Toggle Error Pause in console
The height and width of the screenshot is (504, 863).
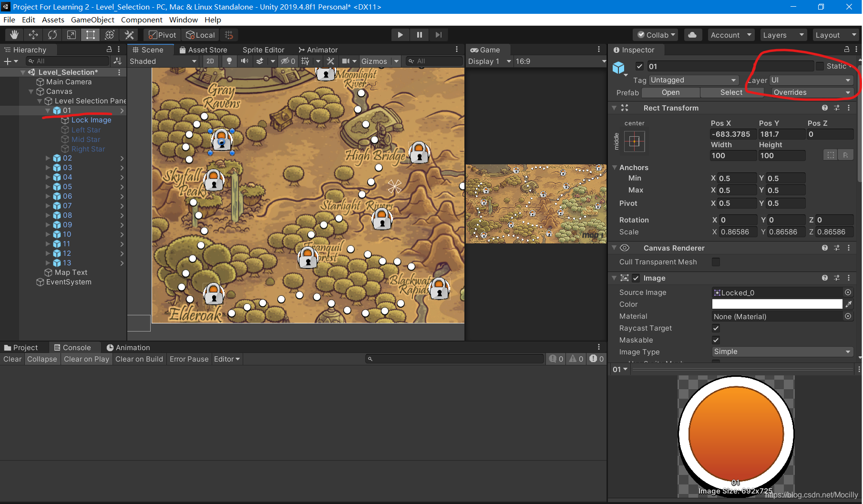[x=189, y=359]
